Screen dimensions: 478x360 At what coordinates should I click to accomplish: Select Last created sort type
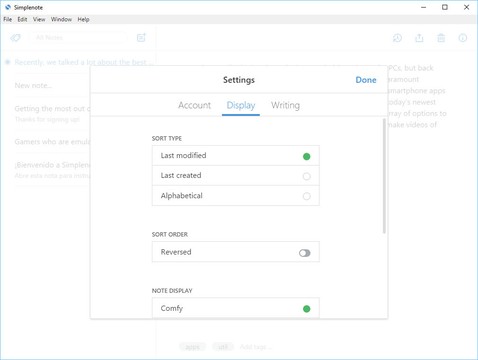236,176
